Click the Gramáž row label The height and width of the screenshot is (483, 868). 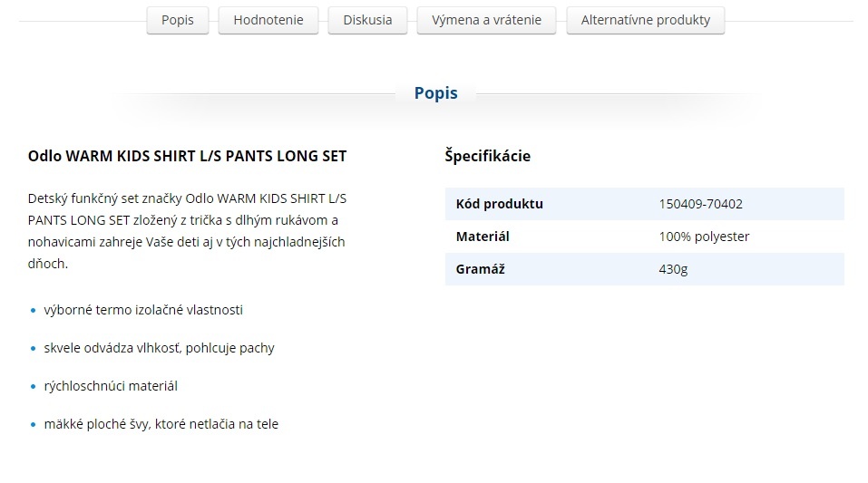click(481, 269)
